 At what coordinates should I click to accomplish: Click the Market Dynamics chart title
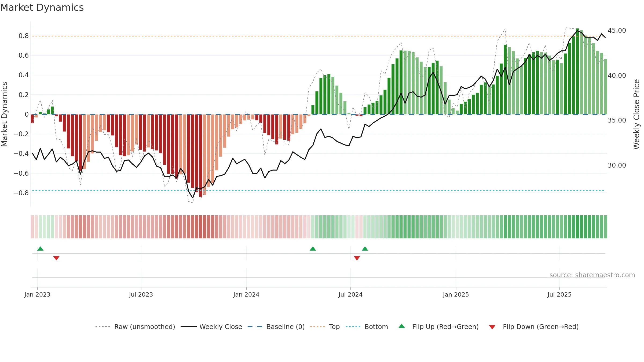[42, 8]
